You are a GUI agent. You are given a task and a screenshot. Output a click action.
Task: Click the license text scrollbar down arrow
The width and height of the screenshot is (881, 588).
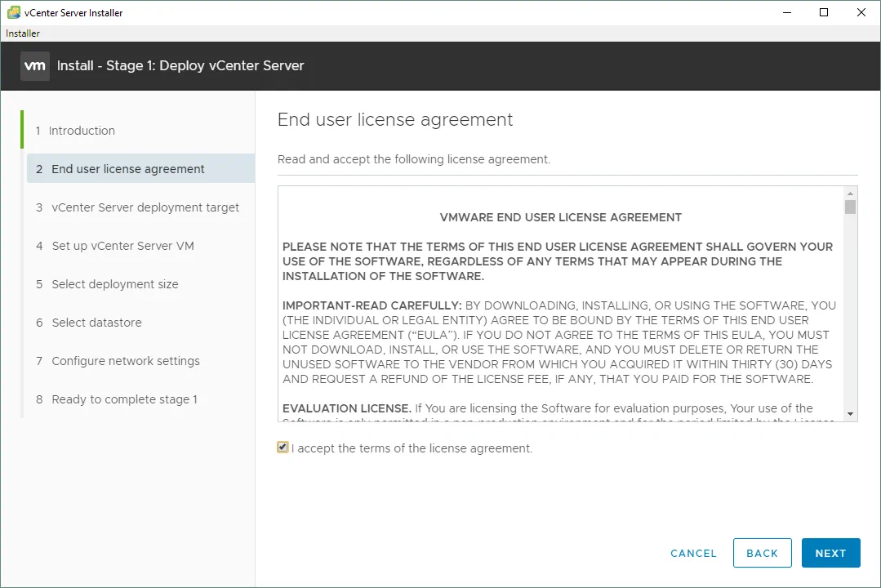click(850, 414)
